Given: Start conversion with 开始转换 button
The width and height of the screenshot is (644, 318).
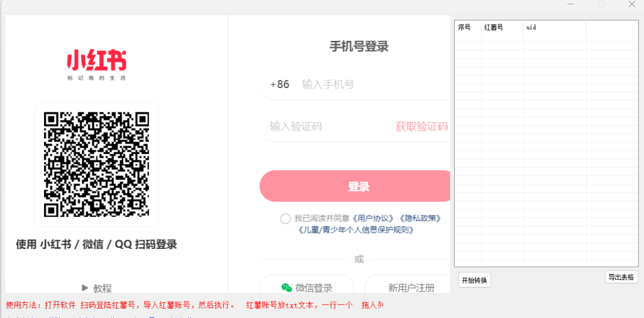Looking at the screenshot, I should (474, 280).
